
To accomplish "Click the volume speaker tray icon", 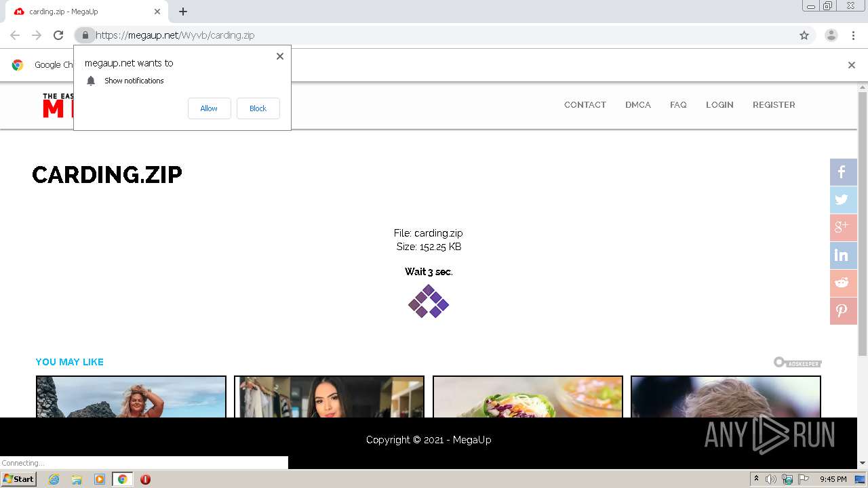I will coord(771,479).
